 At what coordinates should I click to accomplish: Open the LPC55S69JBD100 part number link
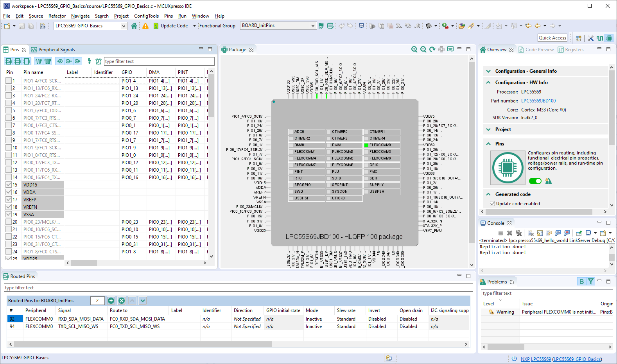538,101
